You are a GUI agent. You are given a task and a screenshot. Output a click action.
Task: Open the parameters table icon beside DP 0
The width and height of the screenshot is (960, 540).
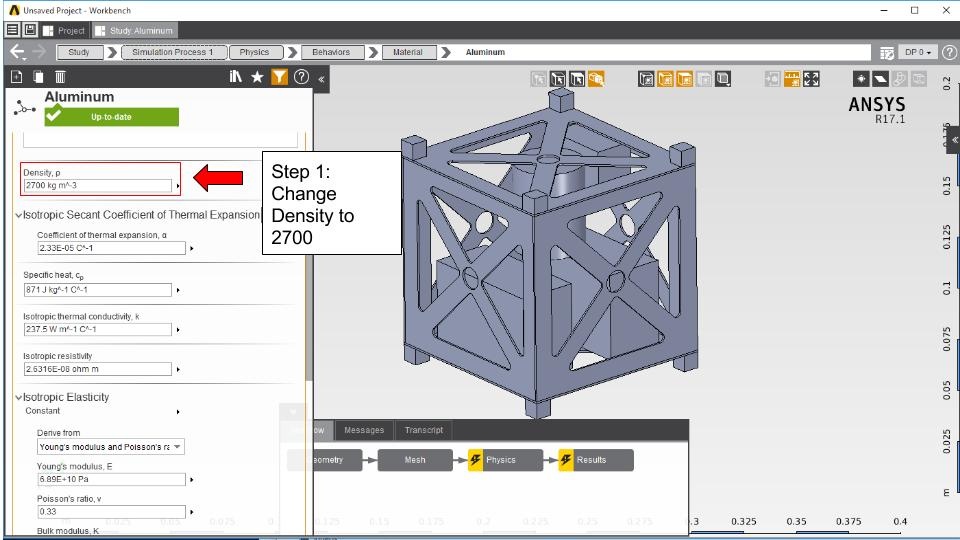(x=887, y=53)
